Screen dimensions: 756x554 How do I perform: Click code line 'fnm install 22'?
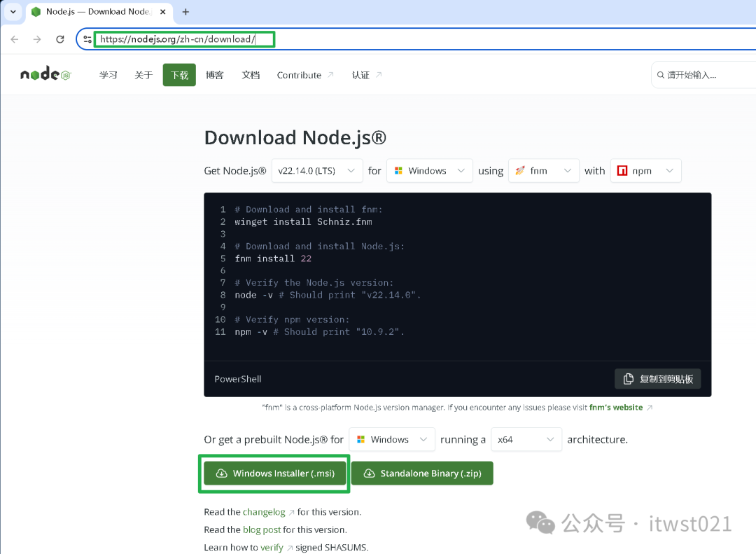273,258
